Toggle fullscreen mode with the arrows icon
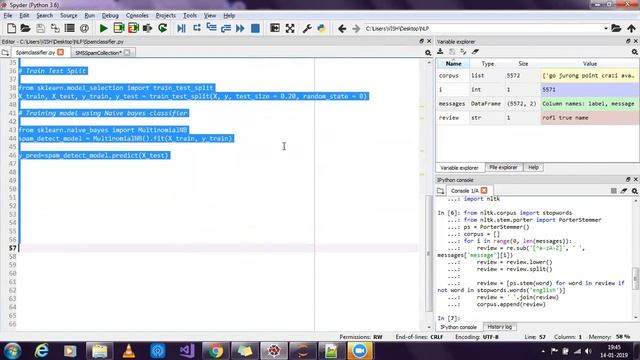Screen dimensions: 640x360 (290, 28)
